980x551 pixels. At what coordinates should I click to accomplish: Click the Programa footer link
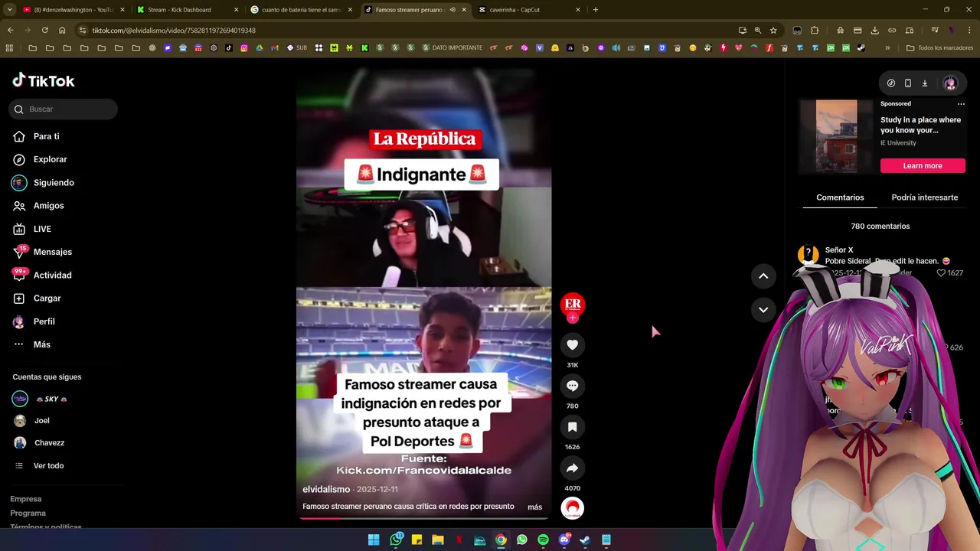point(28,513)
